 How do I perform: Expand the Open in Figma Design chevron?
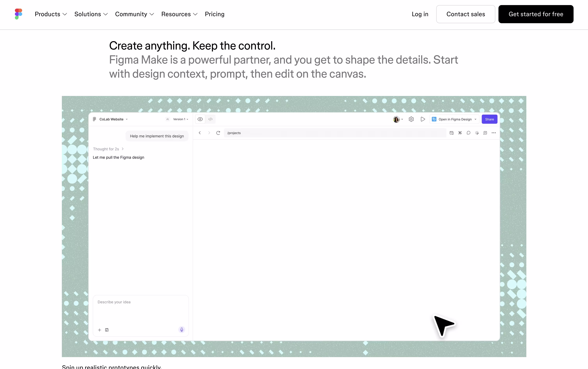pos(475,119)
